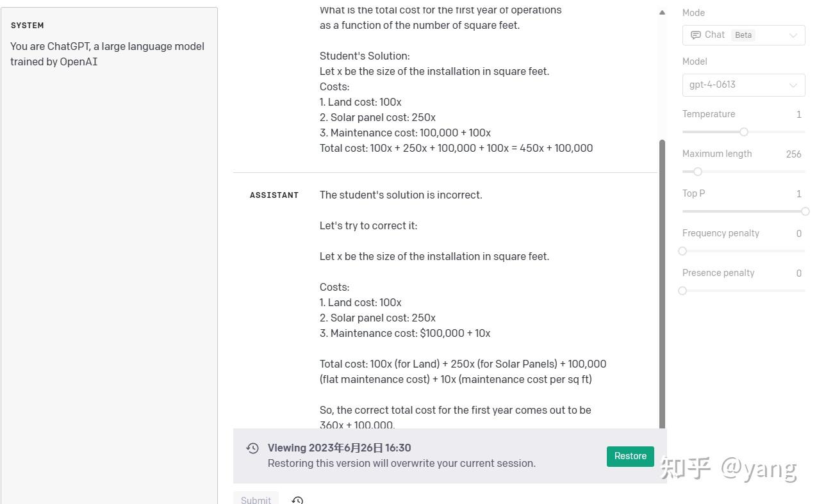Adjust the Temperature slider
The width and height of the screenshot is (817, 504).
point(743,132)
